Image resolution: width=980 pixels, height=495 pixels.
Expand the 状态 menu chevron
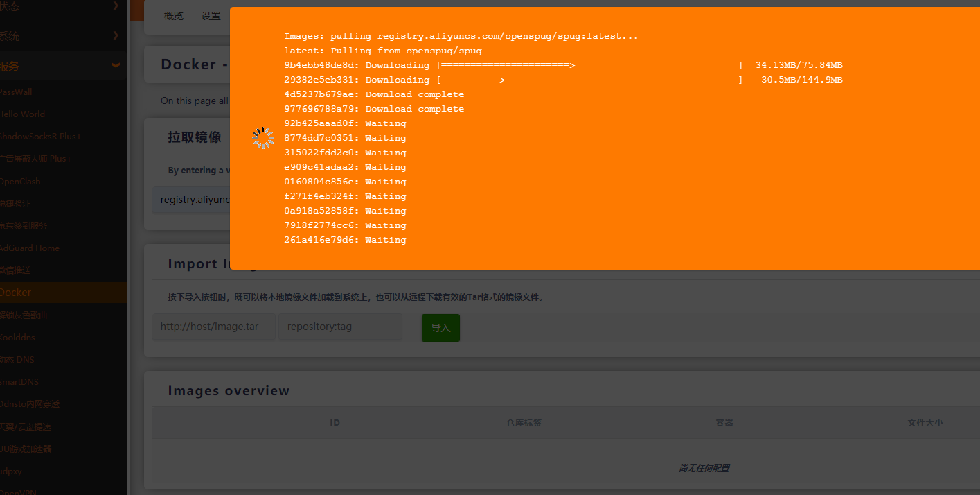coord(116,6)
